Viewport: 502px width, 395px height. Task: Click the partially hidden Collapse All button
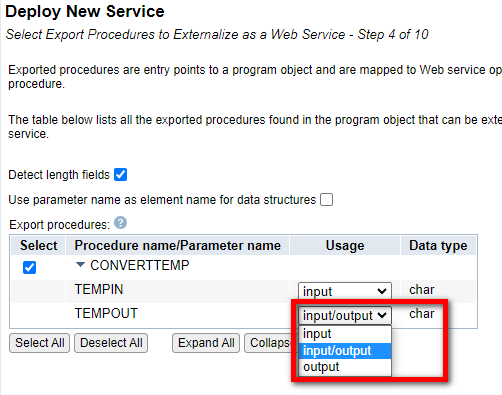click(x=268, y=343)
